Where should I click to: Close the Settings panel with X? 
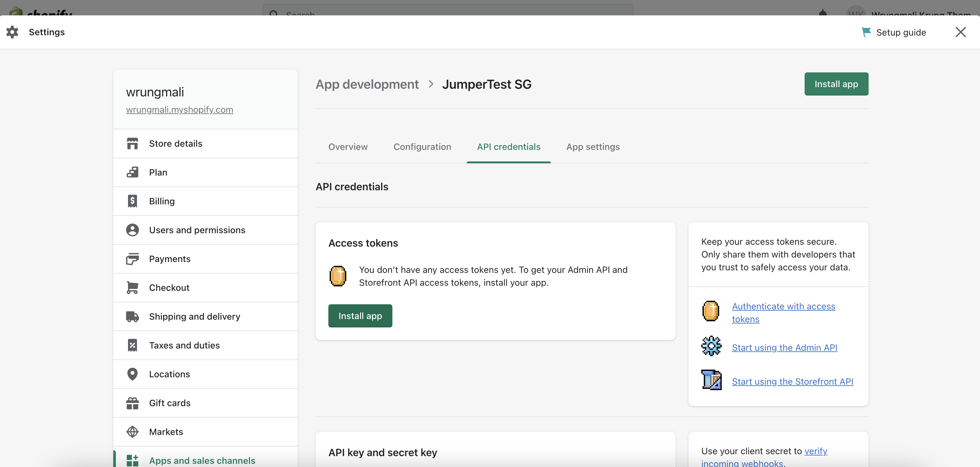960,32
